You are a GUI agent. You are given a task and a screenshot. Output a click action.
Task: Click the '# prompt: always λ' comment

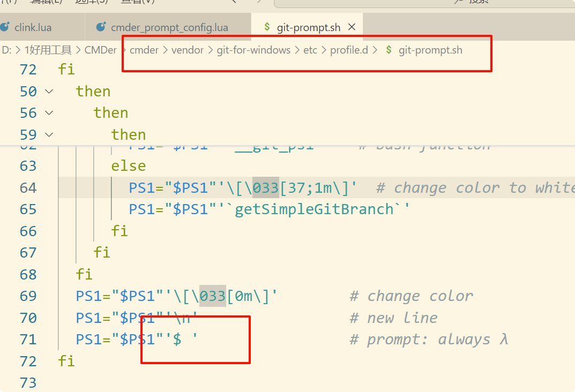point(429,339)
